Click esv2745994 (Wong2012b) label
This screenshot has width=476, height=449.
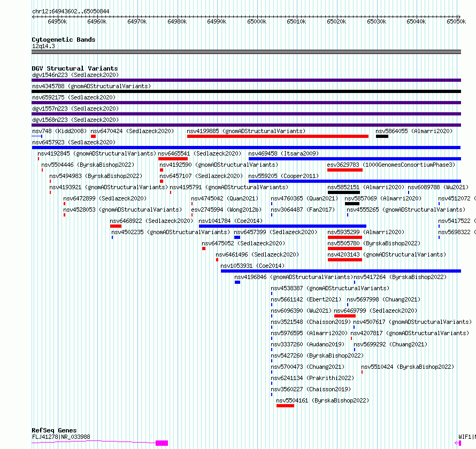[226, 210]
